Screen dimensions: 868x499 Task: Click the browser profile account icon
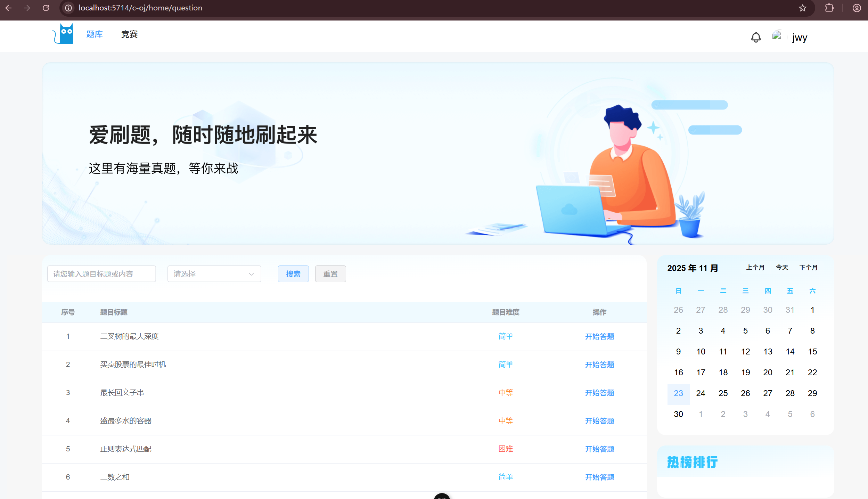tap(856, 8)
